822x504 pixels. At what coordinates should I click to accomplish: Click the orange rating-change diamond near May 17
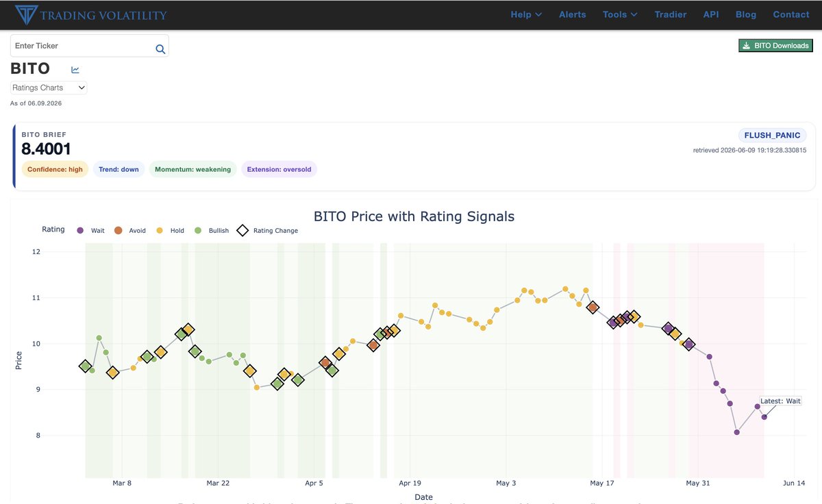pyautogui.click(x=593, y=307)
